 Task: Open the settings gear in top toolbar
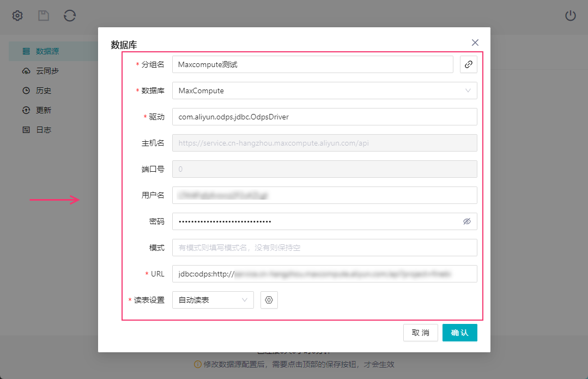pos(17,15)
